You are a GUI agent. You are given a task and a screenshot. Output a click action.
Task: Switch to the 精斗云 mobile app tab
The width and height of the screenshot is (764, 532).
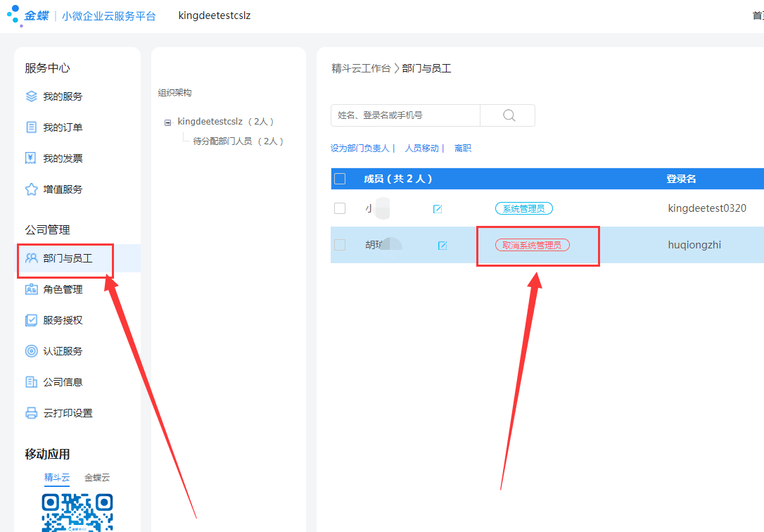tap(57, 477)
